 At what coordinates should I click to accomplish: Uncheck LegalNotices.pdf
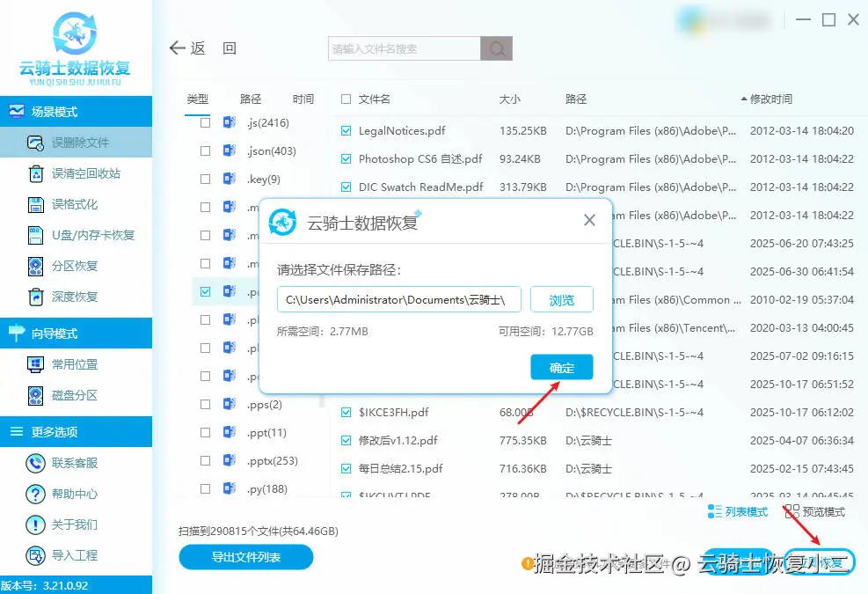click(346, 131)
